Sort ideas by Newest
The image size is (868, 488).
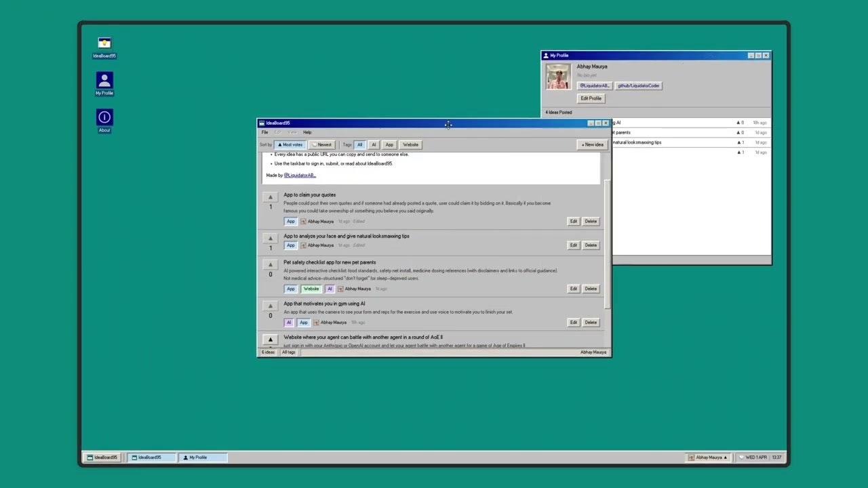pos(323,144)
